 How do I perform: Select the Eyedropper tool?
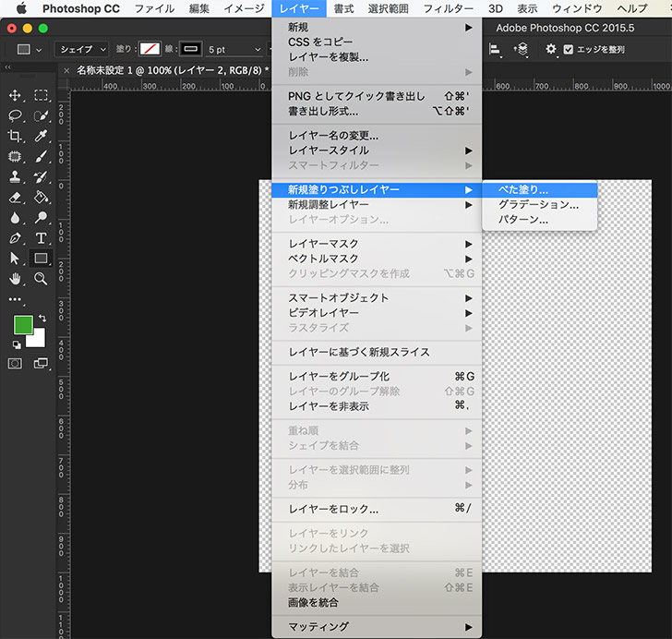[x=42, y=137]
